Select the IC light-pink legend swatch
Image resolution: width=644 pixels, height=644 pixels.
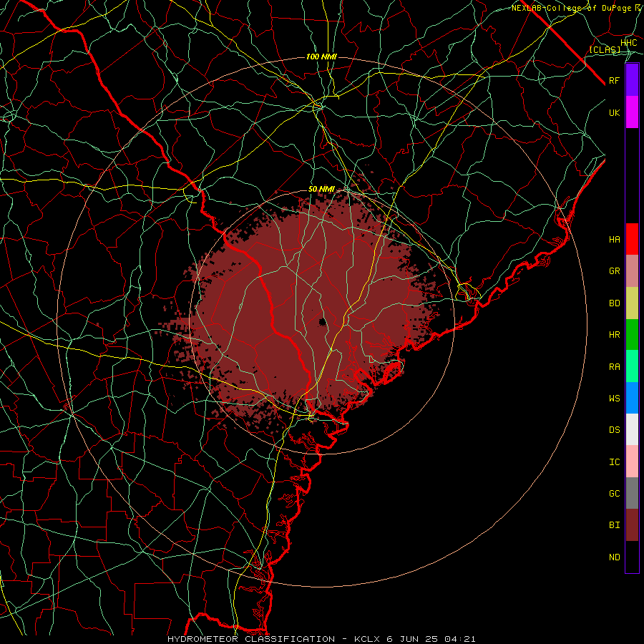632,462
